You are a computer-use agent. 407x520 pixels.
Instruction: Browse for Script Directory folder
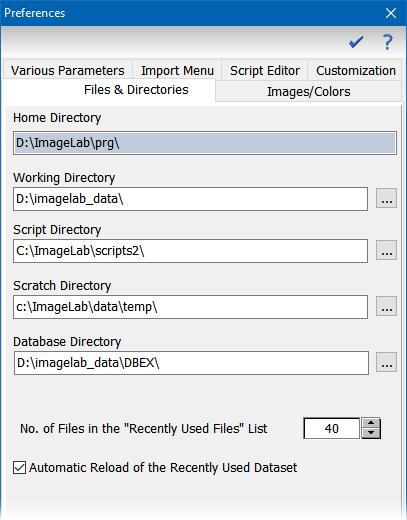[386, 250]
